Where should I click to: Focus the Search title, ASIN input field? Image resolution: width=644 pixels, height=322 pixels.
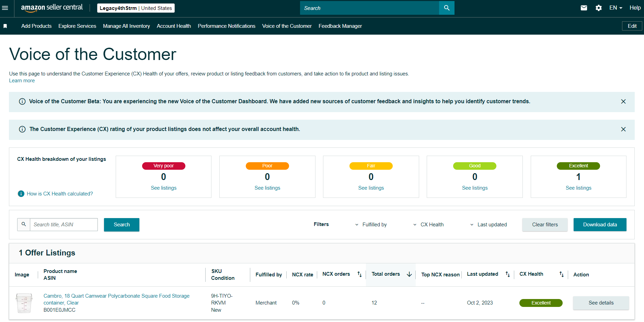[x=64, y=225]
